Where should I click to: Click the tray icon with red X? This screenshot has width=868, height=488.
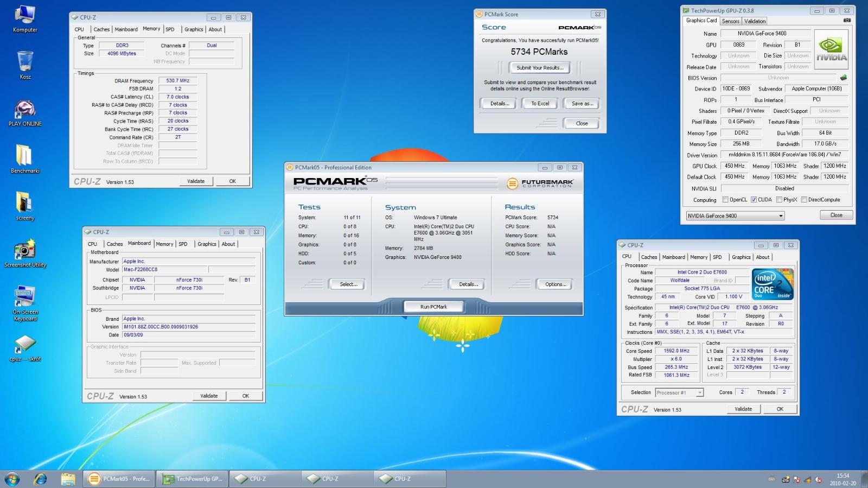(x=796, y=480)
